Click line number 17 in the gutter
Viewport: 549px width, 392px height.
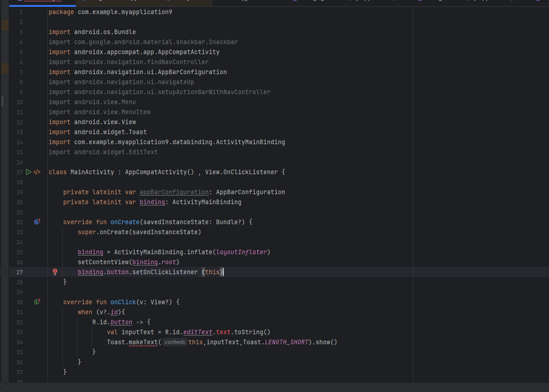coord(20,172)
